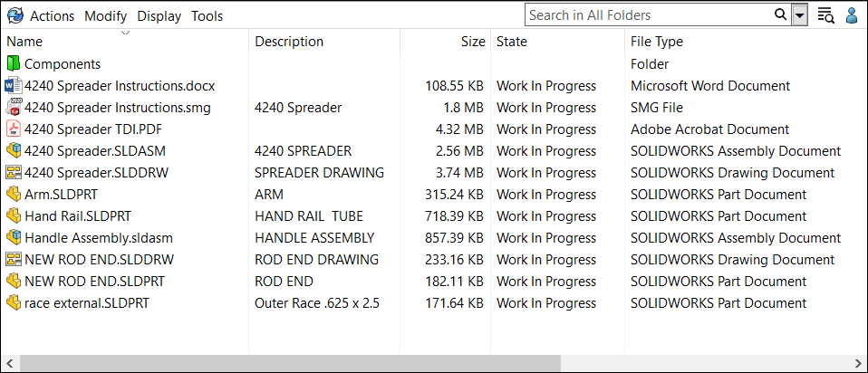Expand the search options dropdown arrow
This screenshot has width=868, height=373.
(799, 15)
